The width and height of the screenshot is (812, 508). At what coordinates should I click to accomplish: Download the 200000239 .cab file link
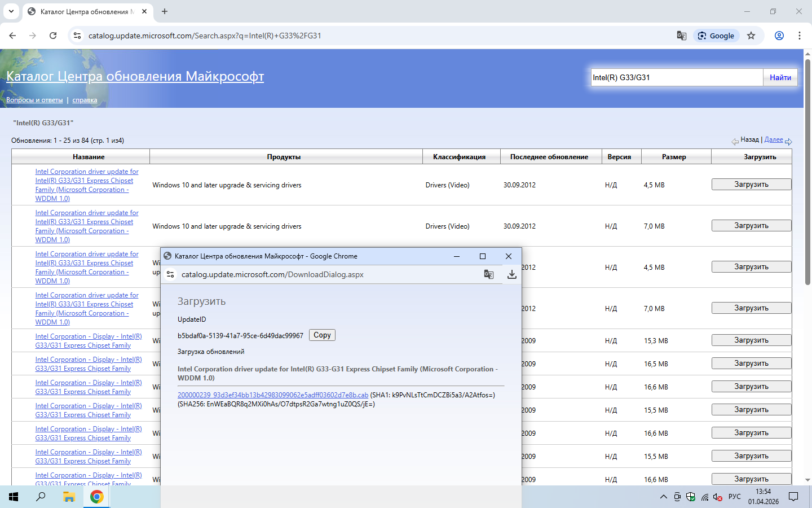(272, 395)
